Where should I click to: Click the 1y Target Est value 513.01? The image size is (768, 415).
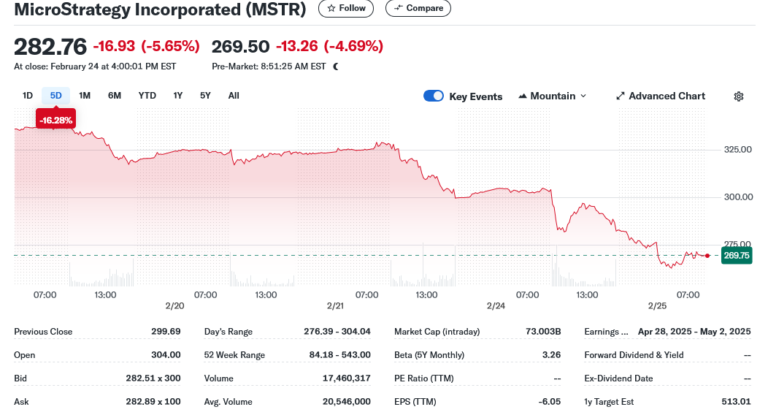[x=736, y=402]
